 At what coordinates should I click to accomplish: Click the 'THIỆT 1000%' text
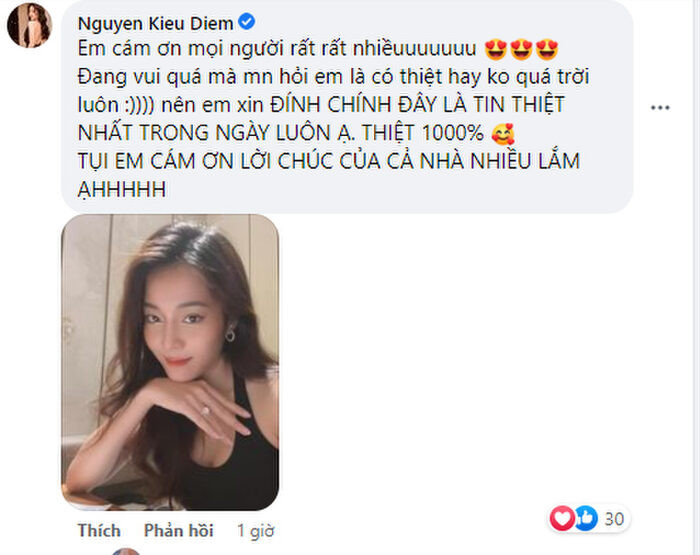tap(423, 133)
